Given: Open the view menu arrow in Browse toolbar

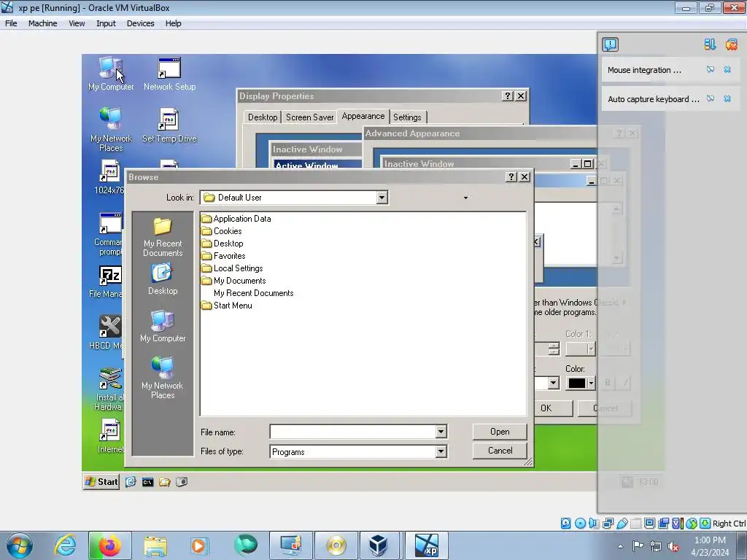Looking at the screenshot, I should pos(465,198).
